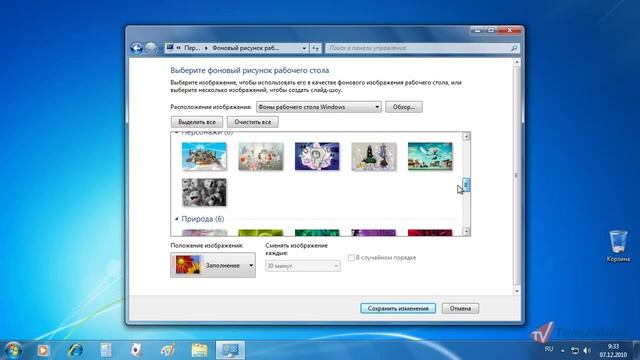
Task: Open Windows Explorer folder on taskbar
Action: coord(200,350)
